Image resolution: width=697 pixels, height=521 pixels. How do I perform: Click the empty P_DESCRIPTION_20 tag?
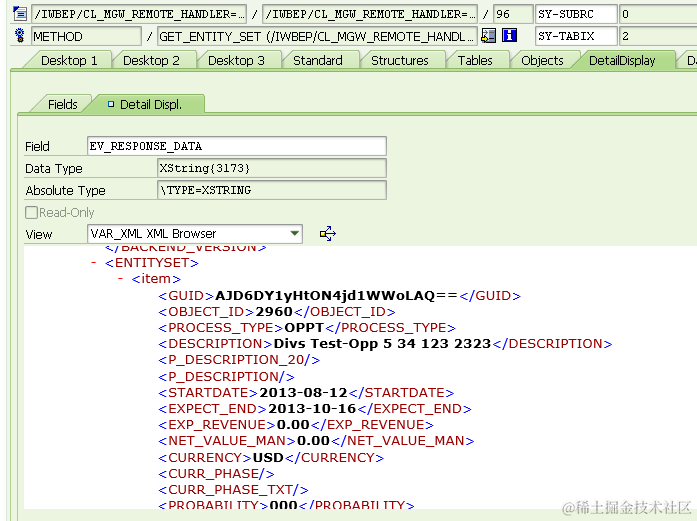pyautogui.click(x=239, y=360)
